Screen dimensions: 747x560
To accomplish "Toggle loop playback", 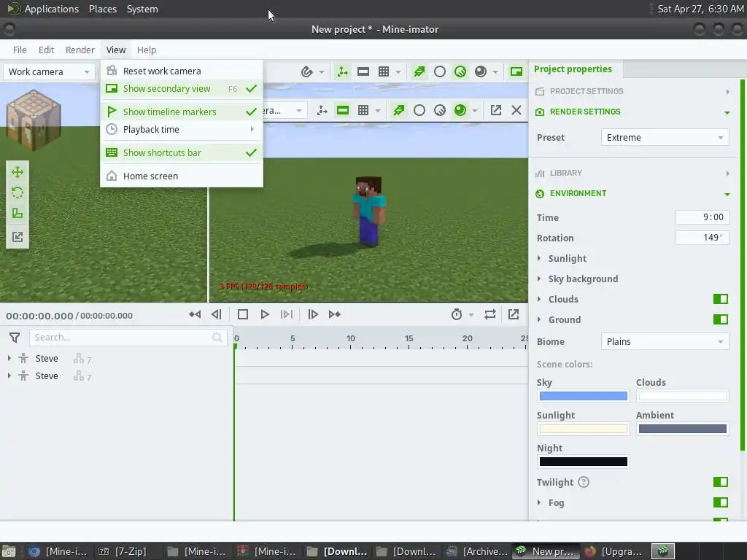I will [x=490, y=314].
